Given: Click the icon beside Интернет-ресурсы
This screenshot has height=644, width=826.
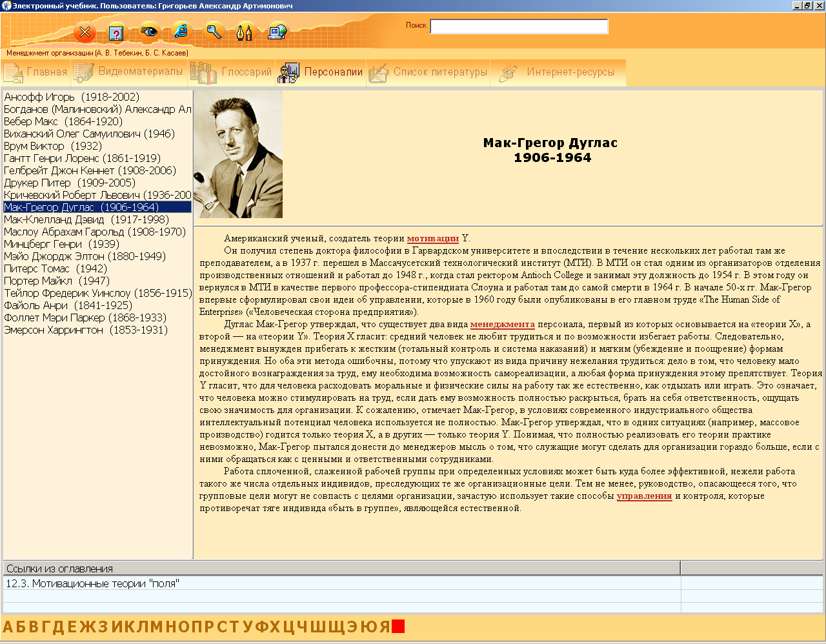Looking at the screenshot, I should tap(508, 72).
